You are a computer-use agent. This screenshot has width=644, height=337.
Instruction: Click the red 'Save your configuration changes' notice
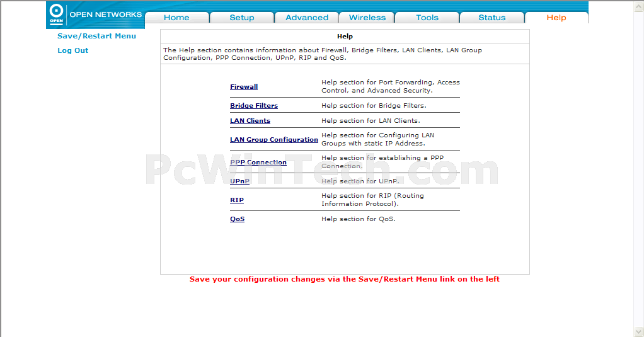tap(345, 279)
